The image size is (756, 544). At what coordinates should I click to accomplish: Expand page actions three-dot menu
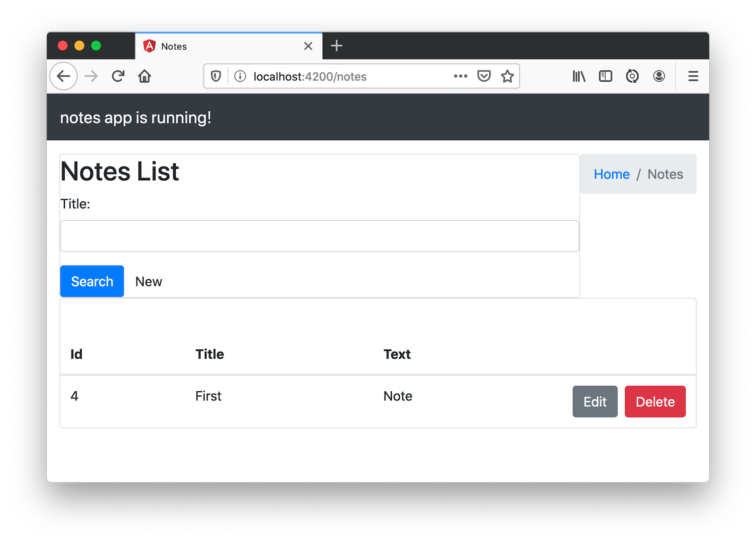tap(460, 76)
